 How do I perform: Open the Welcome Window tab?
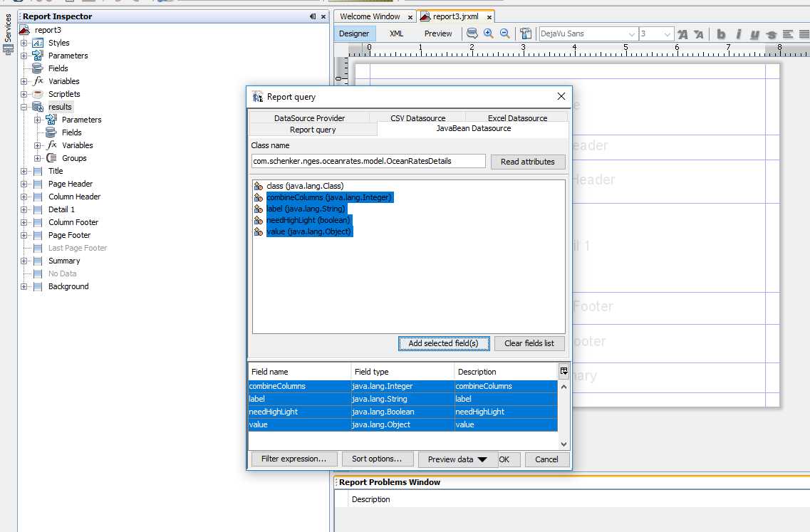370,16
